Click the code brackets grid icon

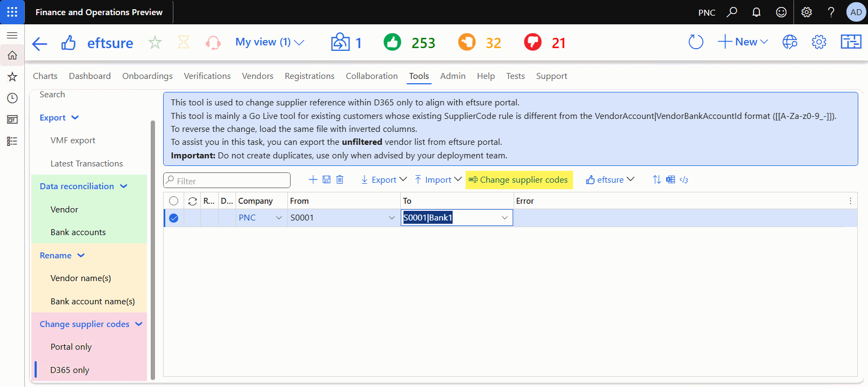pos(684,180)
